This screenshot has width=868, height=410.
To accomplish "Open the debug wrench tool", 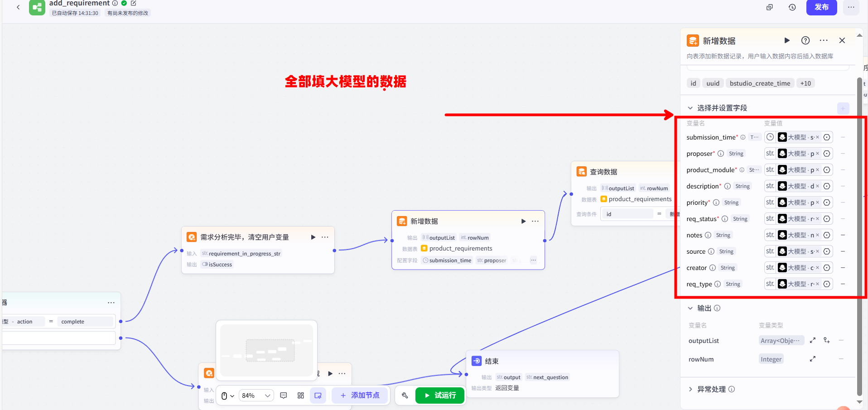I will [405, 396].
